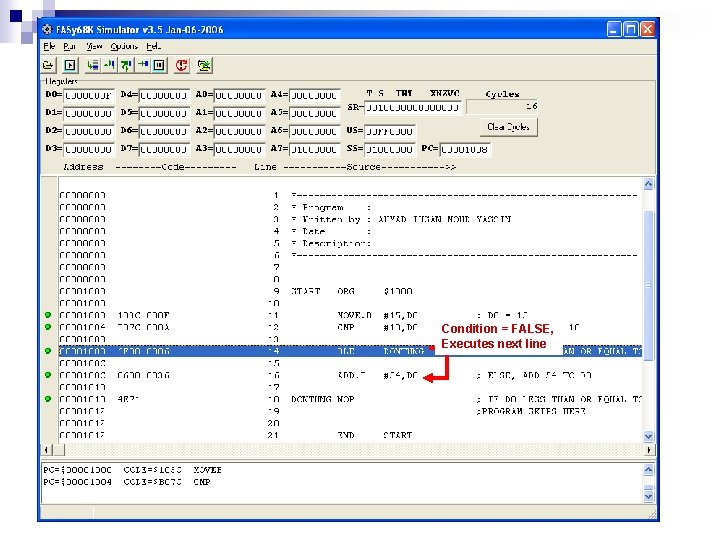Select source line 18 DONTHING NOP

pyautogui.click(x=350, y=399)
